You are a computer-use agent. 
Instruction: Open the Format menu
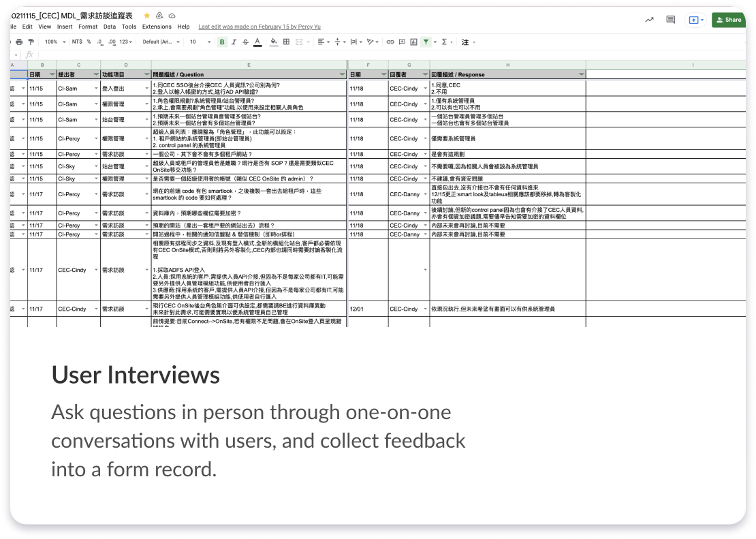coord(88,27)
